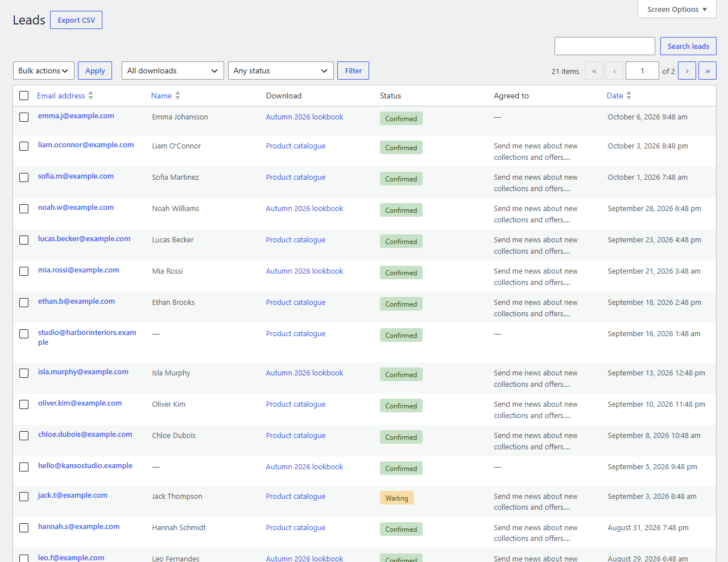Open the ethan.b@example.com lead
Screen dimensions: 728x562
(76, 301)
